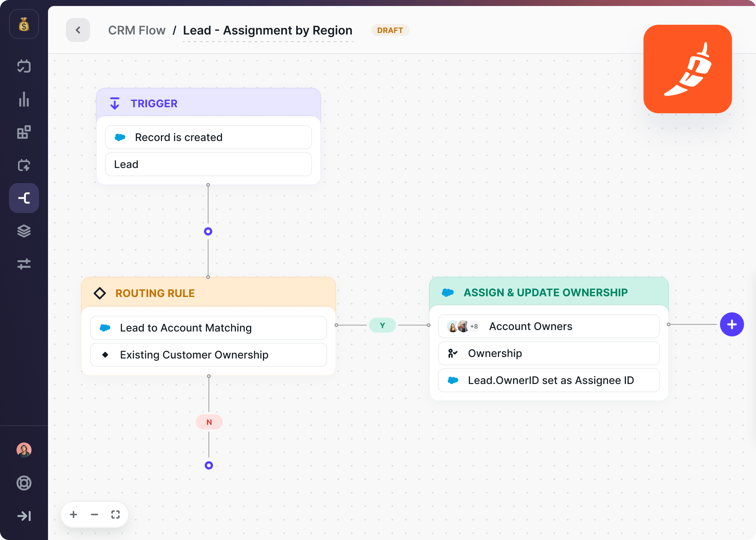The image size is (756, 540).
Task: Click the connector node below the trigger
Action: pos(208,231)
